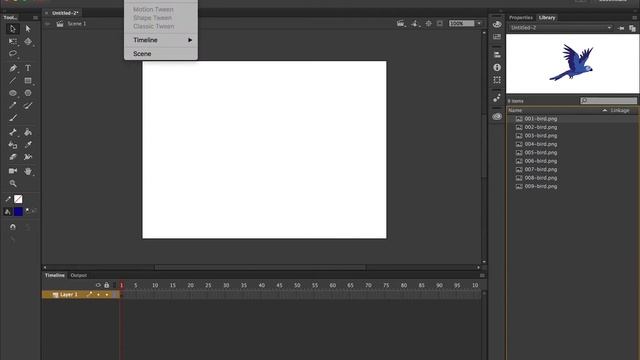Click frame 30 on timeline ruler
The height and width of the screenshot is (360, 640).
point(226,286)
